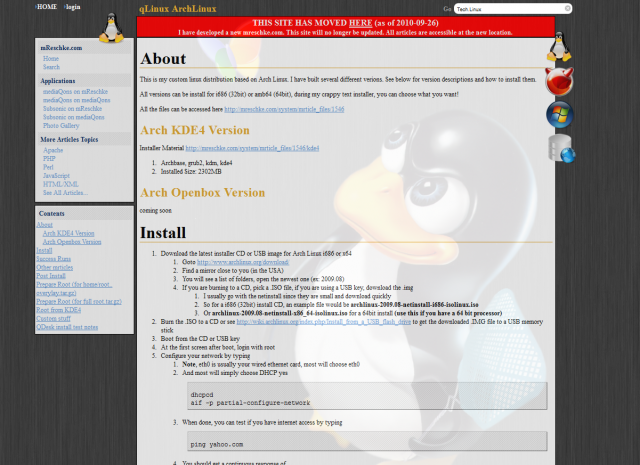Click the Arch KDE4 Version heading in article
This screenshot has width=640, height=465.
195,130
